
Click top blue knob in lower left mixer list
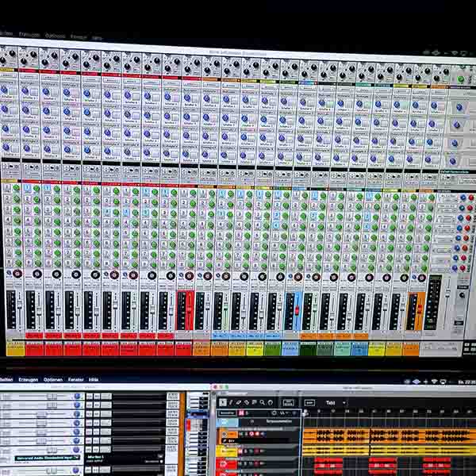77,396
